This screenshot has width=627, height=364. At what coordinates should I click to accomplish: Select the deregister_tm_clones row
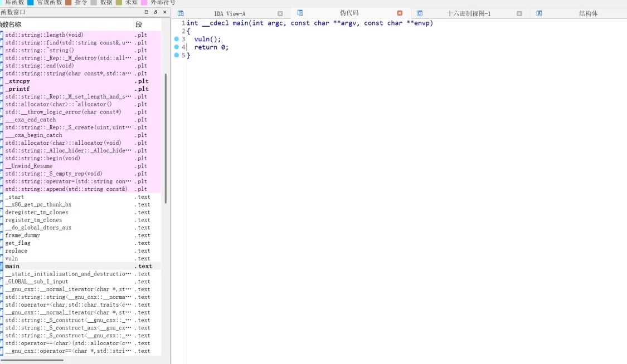click(81, 213)
